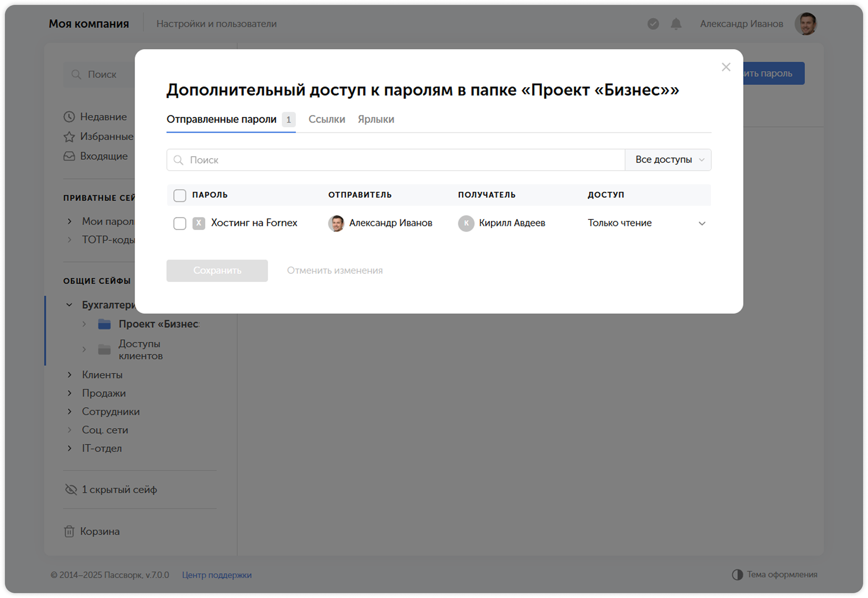868x598 pixels.
Task: Click the trash bin icon for Корзина
Action: click(x=69, y=531)
